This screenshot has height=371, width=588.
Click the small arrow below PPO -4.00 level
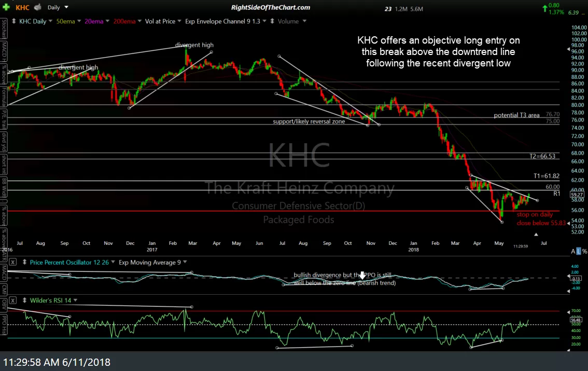click(x=568, y=291)
